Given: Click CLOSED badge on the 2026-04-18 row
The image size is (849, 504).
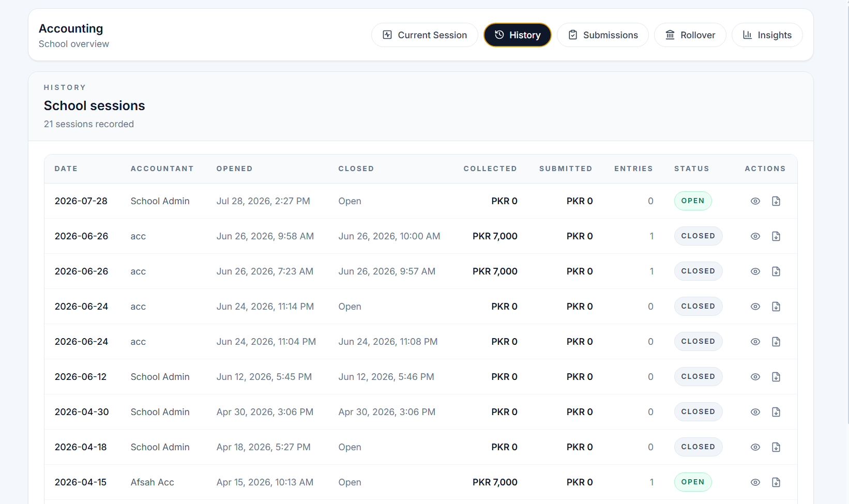Looking at the screenshot, I should (698, 447).
